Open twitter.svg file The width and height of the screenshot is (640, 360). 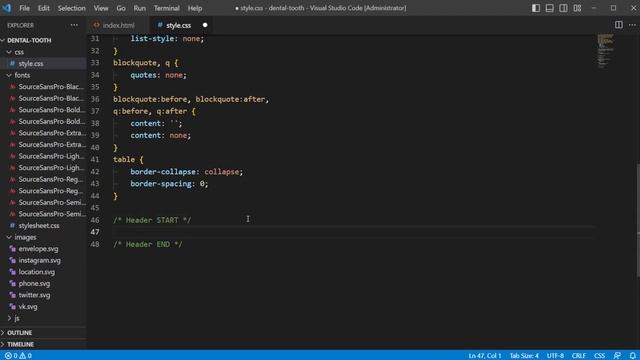34,295
